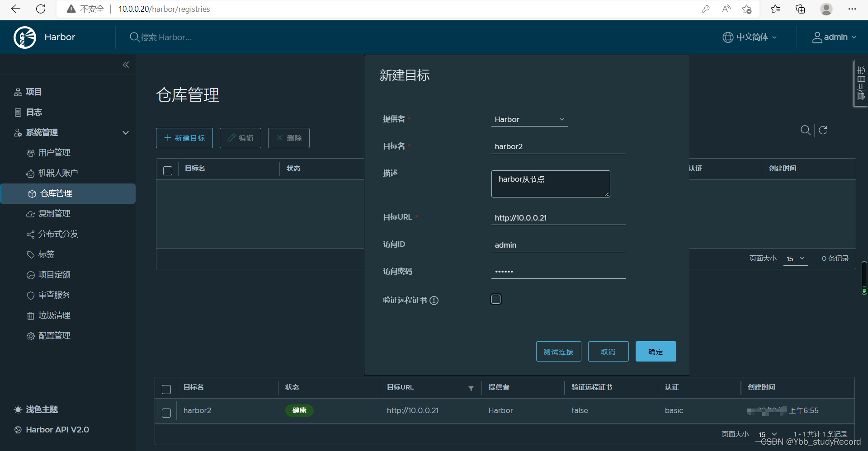Click the 访问密码 input field

click(558, 272)
